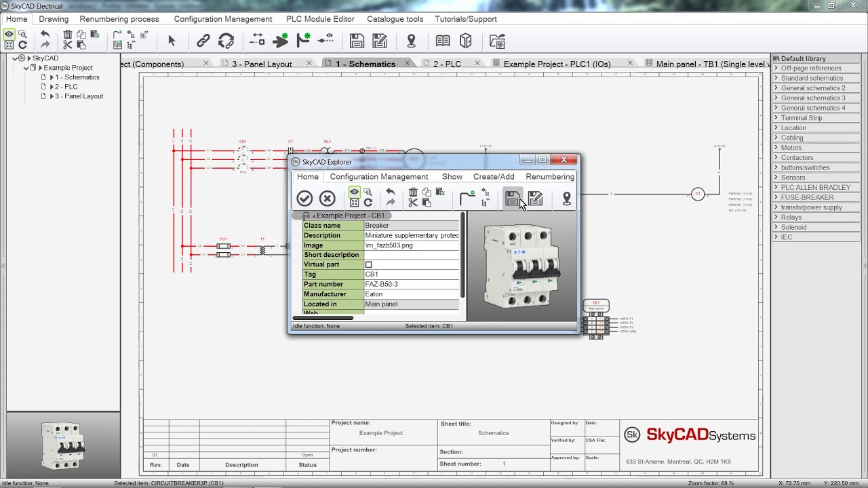The width and height of the screenshot is (868, 488).
Task: Click the location pin icon in main toolbar
Action: click(411, 41)
